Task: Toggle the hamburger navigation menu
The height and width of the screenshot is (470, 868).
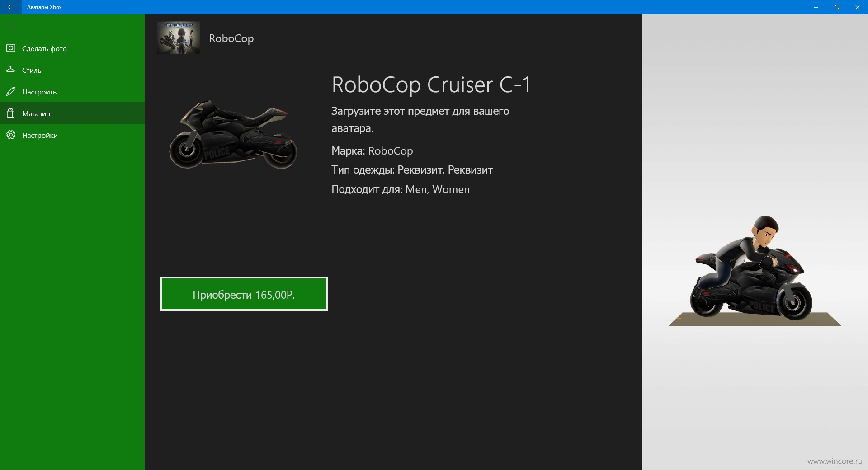Action: 11,26
